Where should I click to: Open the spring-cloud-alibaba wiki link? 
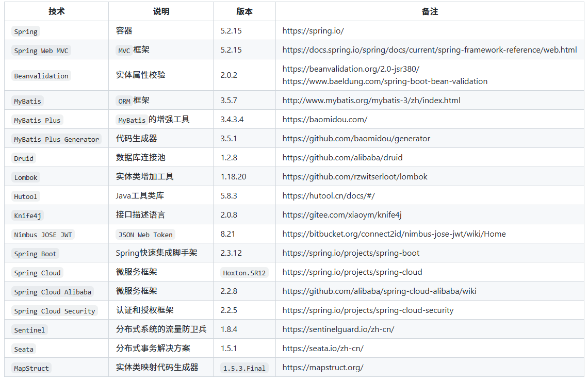[x=380, y=291]
